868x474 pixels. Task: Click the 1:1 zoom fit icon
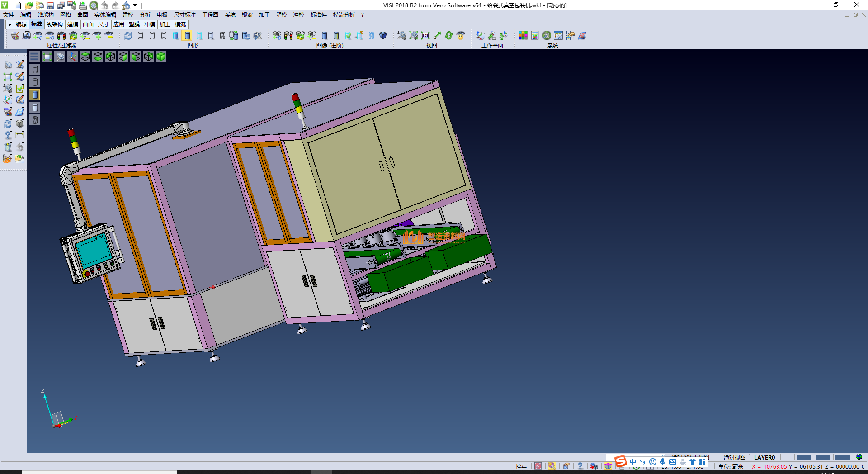coord(425,35)
